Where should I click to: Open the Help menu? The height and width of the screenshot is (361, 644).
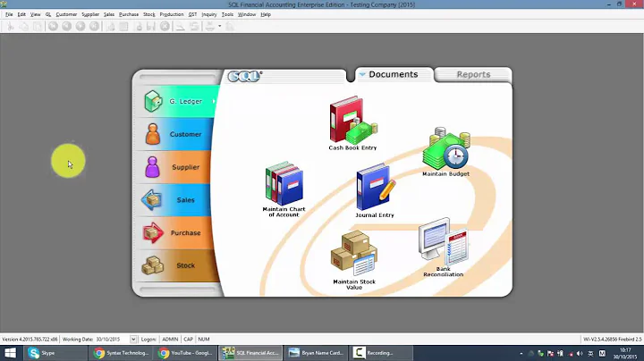tap(266, 14)
